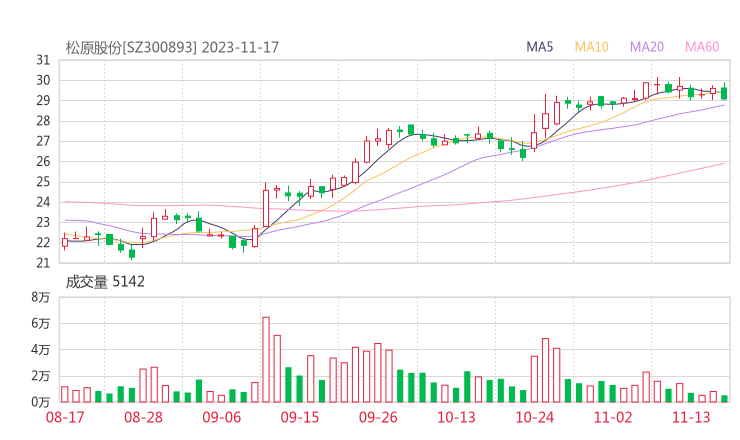This screenshot has width=740, height=440.
Task: Click the price axis value 21
Action: point(43,263)
